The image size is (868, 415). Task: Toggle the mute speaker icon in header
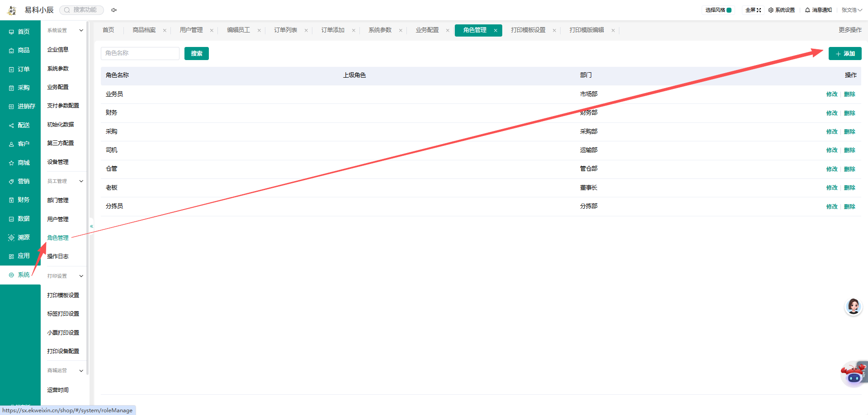114,10
